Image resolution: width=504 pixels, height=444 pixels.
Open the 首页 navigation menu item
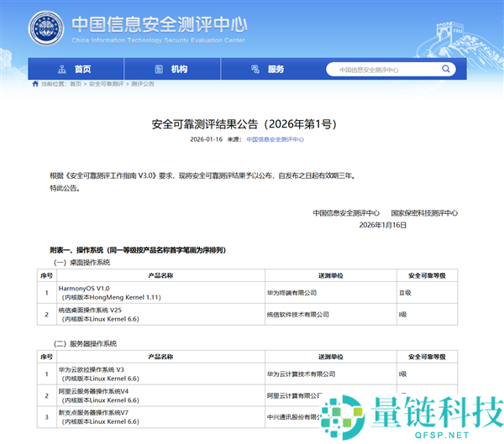81,70
